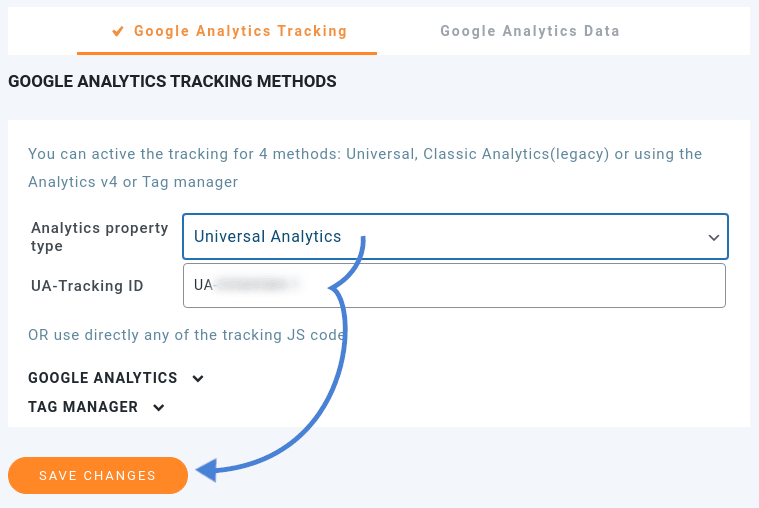Viewport: 759px width, 508px height.
Task: Click the Google Analytics Tracking Methods heading
Action: click(x=172, y=81)
